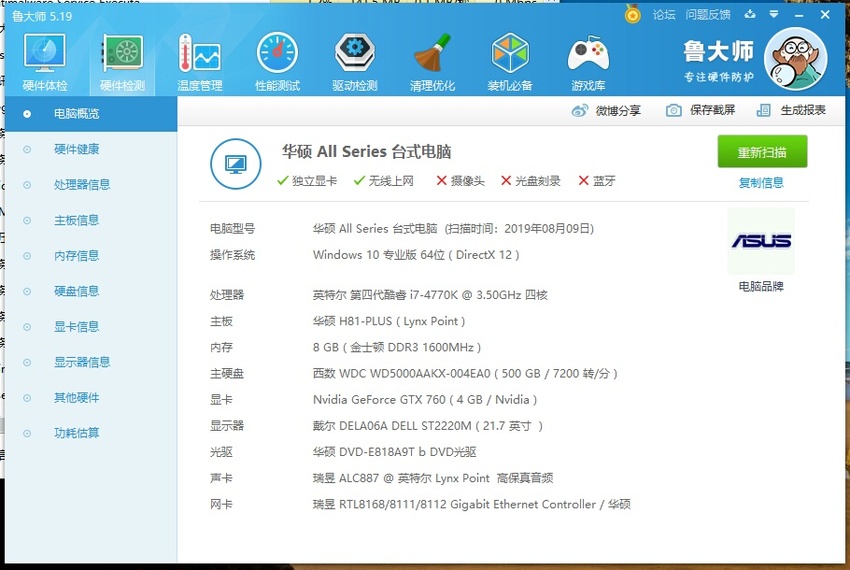Click the 电脑型号 row label
Image resolution: width=850 pixels, height=570 pixels.
pos(233,229)
